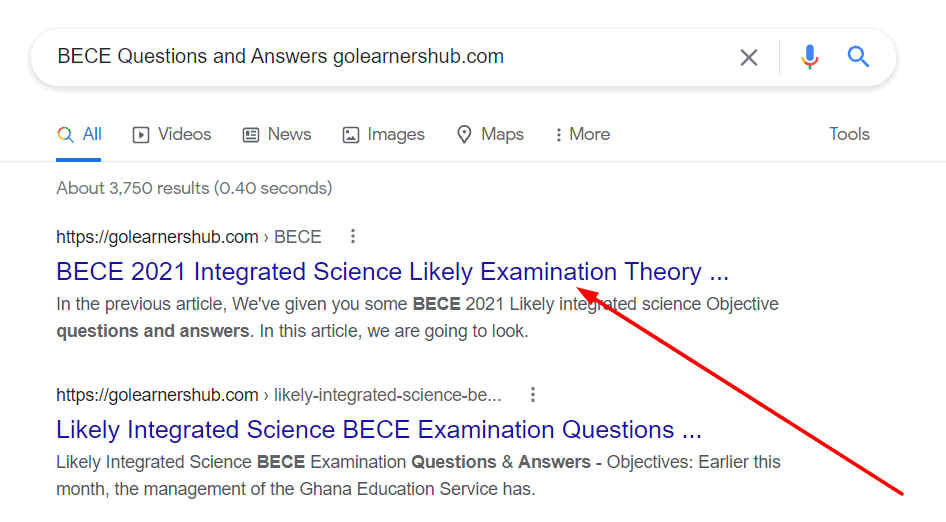Image resolution: width=946 pixels, height=522 pixels.
Task: Click the Maps pin icon
Action: pyautogui.click(x=464, y=135)
